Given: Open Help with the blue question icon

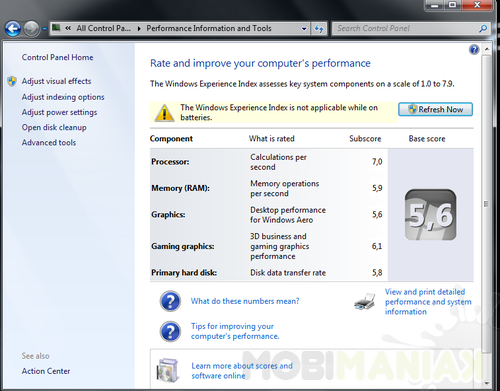Looking at the screenshot, I should [x=474, y=49].
